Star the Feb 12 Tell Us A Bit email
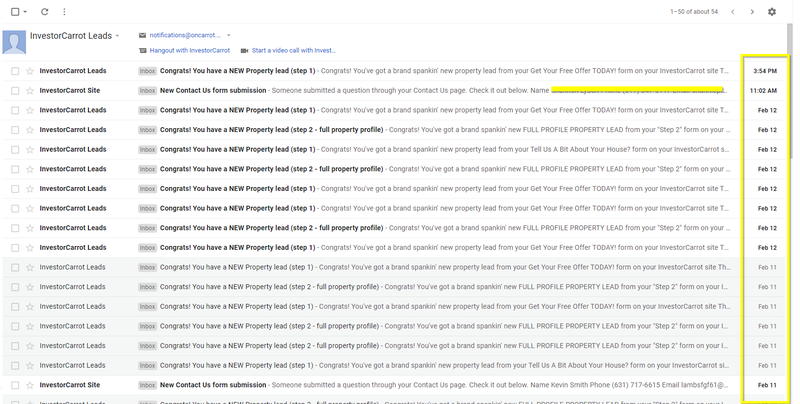Image resolution: width=800 pixels, height=404 pixels. (x=30, y=149)
